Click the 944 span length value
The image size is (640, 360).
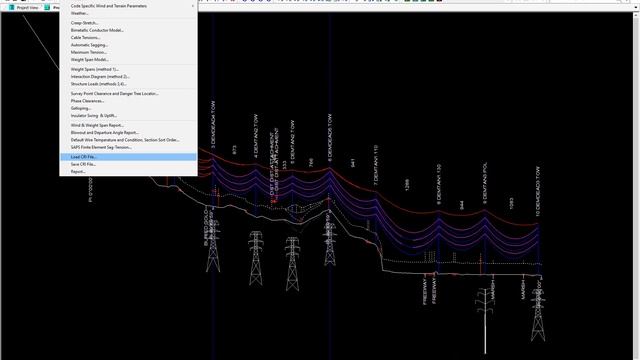point(462,205)
